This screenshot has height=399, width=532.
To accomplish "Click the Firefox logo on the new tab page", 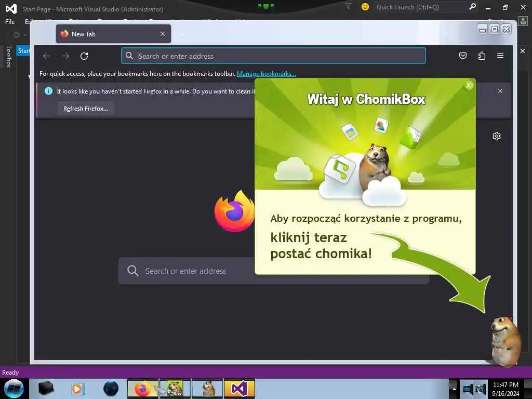I will point(234,211).
